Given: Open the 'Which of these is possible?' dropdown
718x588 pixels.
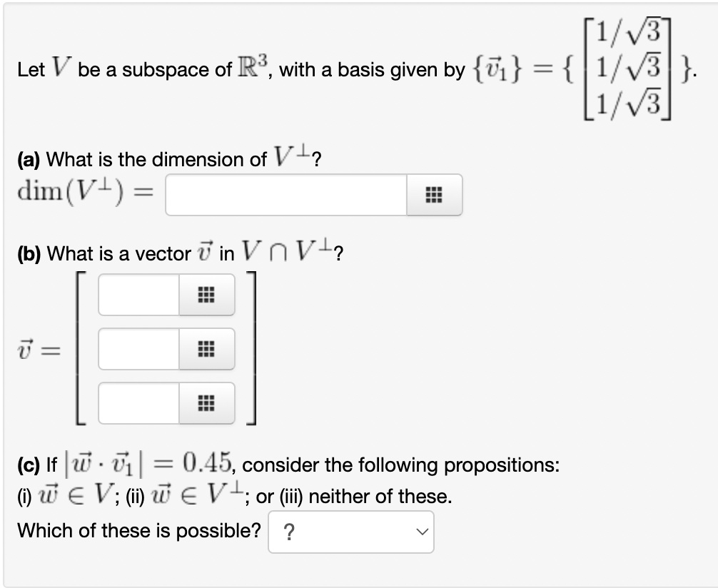Looking at the screenshot, I should coord(350,532).
